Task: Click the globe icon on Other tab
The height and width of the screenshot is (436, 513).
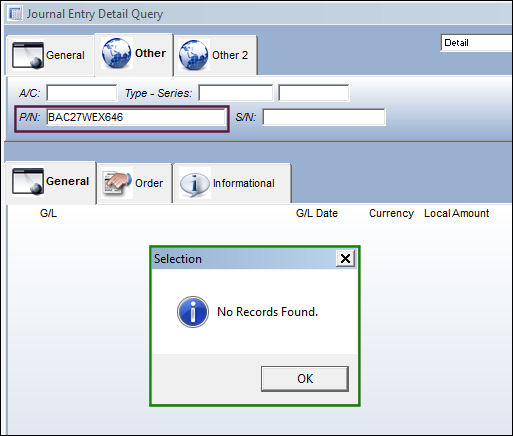Action: pos(116,53)
